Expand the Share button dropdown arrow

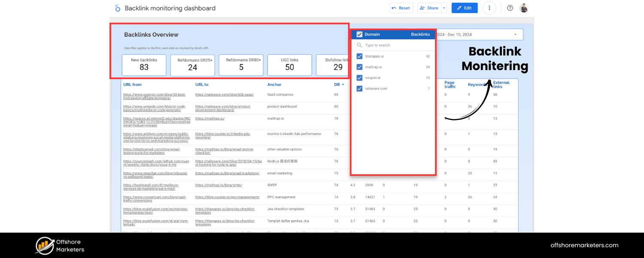point(444,8)
